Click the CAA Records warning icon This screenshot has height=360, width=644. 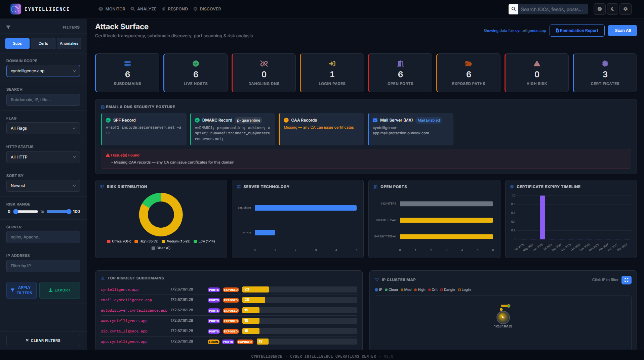click(x=286, y=120)
